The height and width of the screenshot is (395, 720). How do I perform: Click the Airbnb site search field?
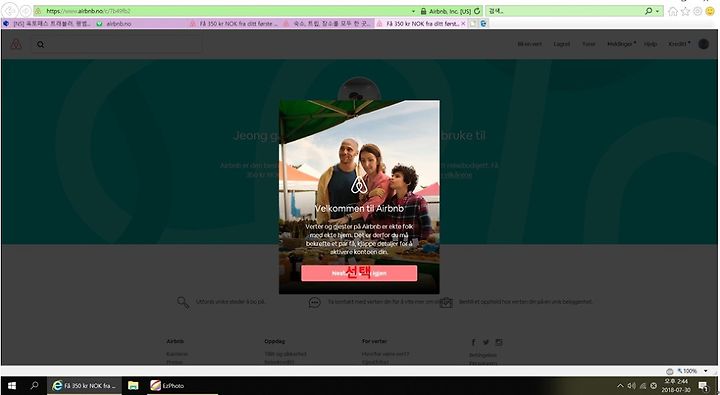point(117,44)
